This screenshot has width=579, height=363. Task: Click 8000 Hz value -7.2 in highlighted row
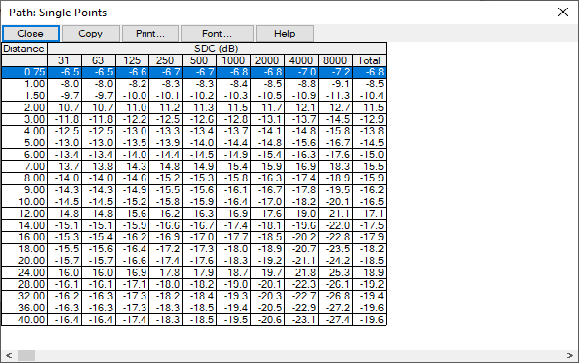pyautogui.click(x=336, y=72)
